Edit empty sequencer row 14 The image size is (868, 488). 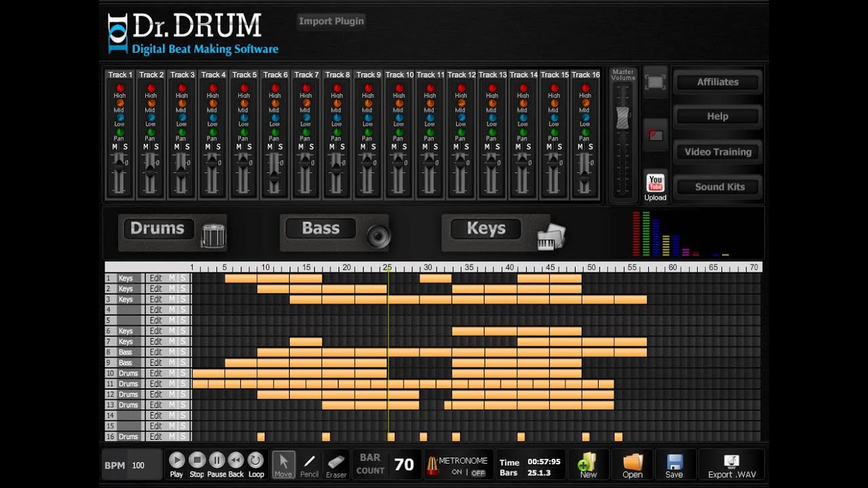(156, 416)
